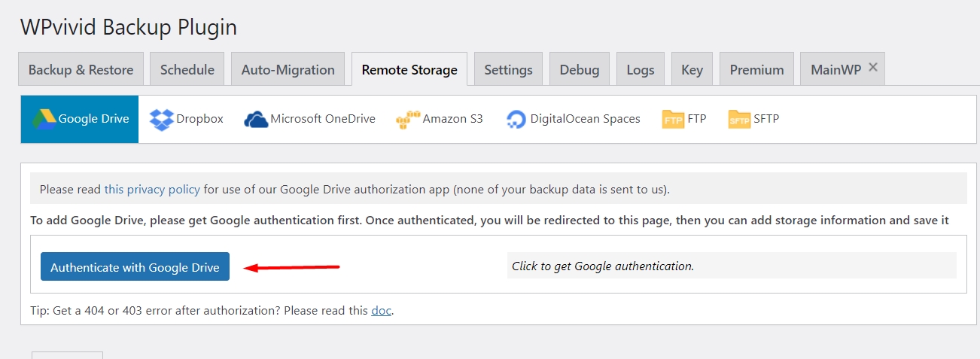
Task: Choose FTP storage option label
Action: (x=697, y=119)
